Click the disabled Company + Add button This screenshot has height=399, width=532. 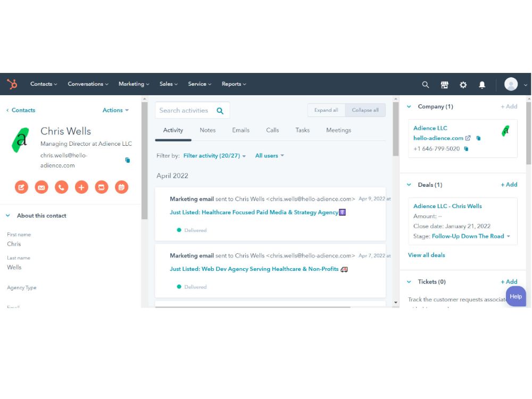[x=509, y=106]
